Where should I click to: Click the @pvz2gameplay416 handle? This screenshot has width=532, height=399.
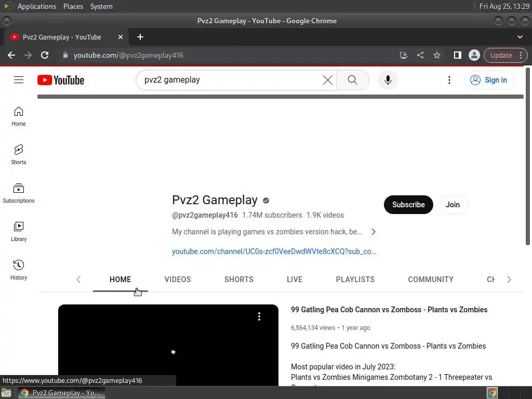[205, 215]
